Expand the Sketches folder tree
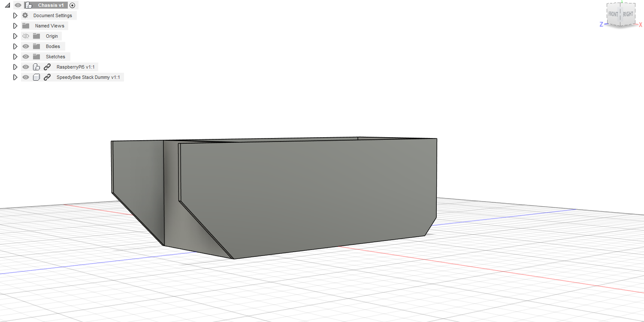The image size is (644, 322). click(x=15, y=57)
